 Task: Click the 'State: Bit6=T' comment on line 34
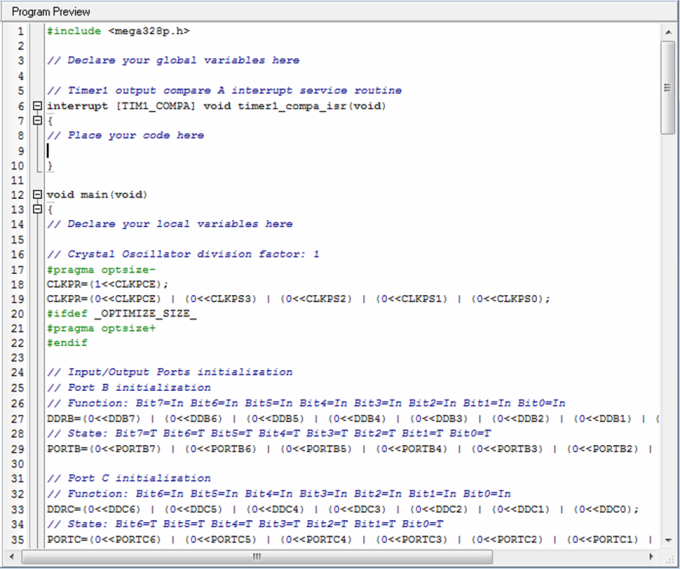click(245, 524)
